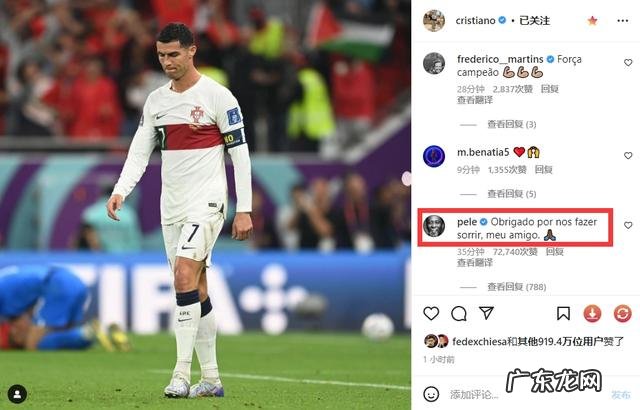Open the speech bubble comment icon
640x410 pixels.
(x=459, y=313)
